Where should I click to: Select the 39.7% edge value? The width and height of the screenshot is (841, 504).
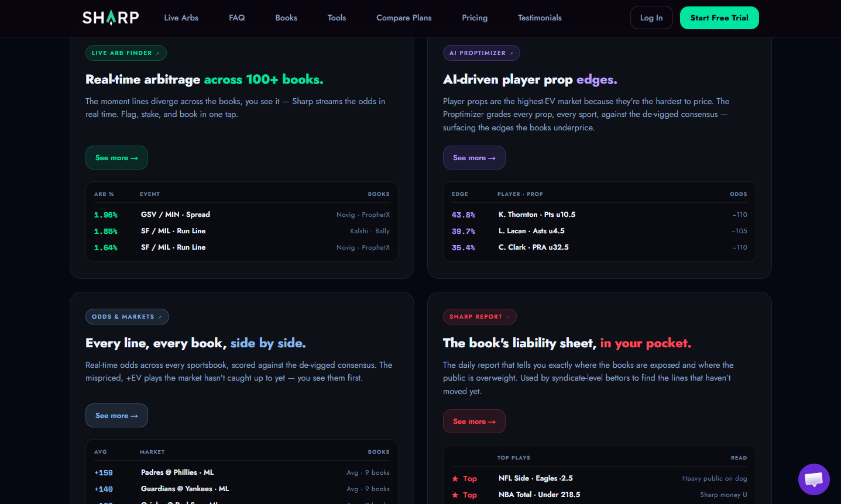pos(464,232)
